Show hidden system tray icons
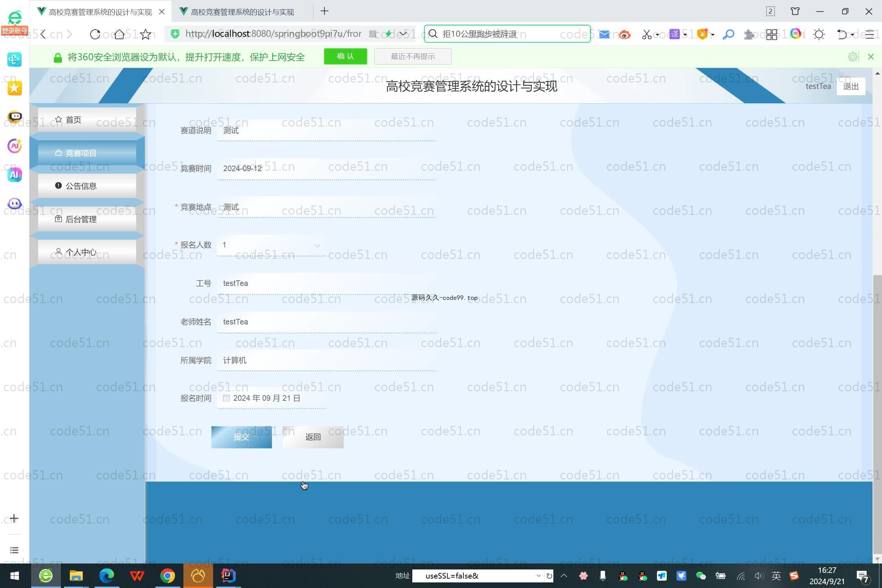 (x=563, y=576)
